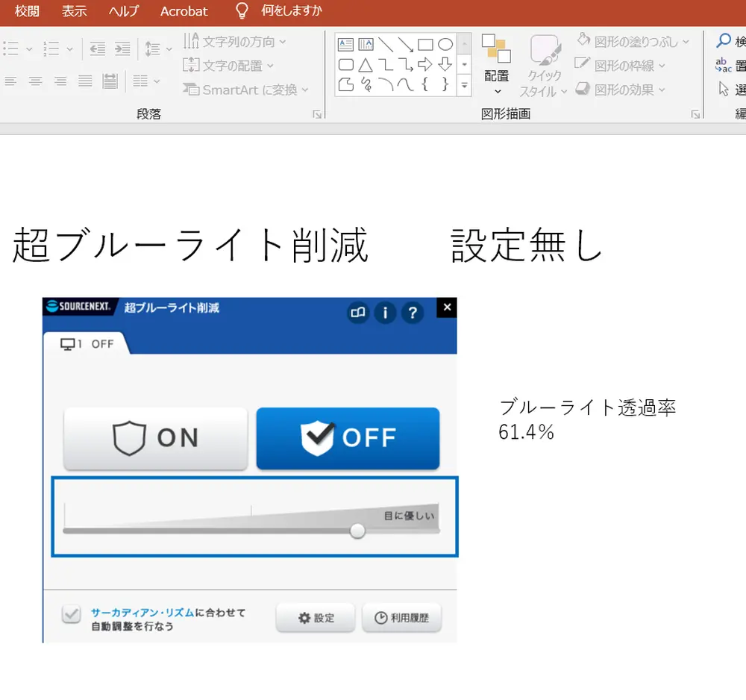Toggle the bulleted list formatting

10,48
